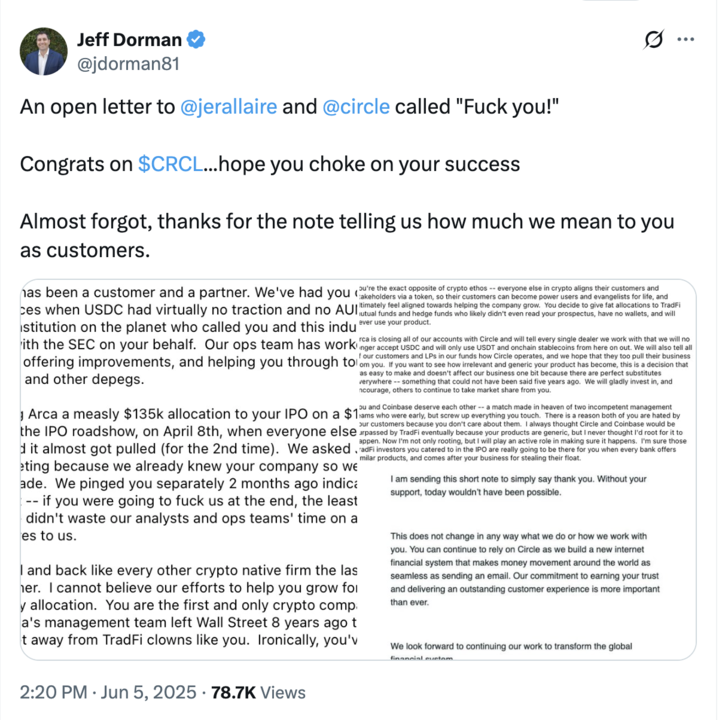This screenshot has height=720, width=719.
Task: Click the blue verified badge
Action: click(x=199, y=41)
